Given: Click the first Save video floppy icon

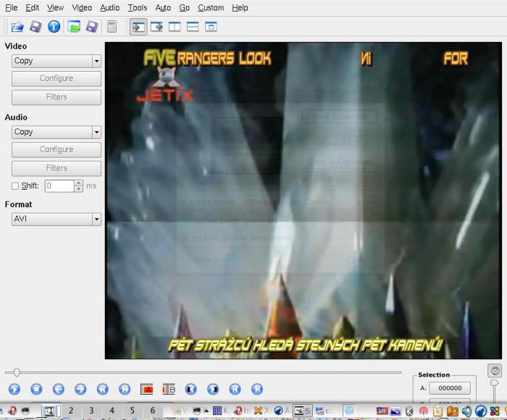Looking at the screenshot, I should (x=35, y=27).
